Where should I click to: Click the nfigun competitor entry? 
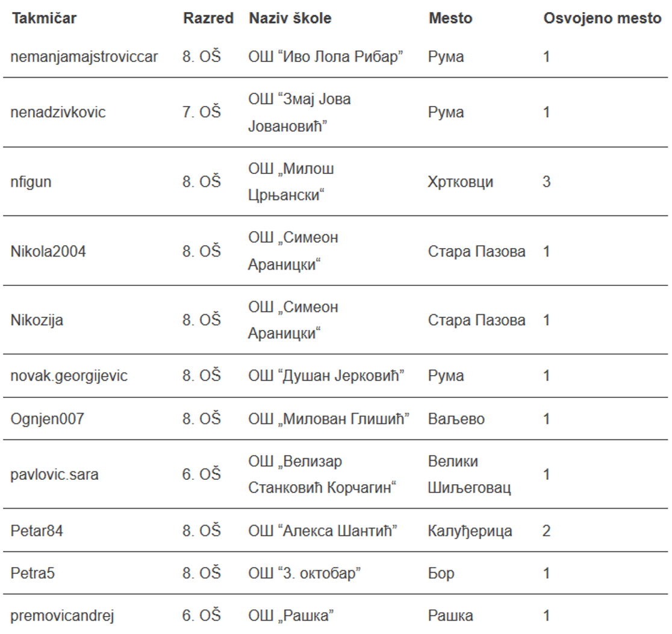tap(31, 182)
